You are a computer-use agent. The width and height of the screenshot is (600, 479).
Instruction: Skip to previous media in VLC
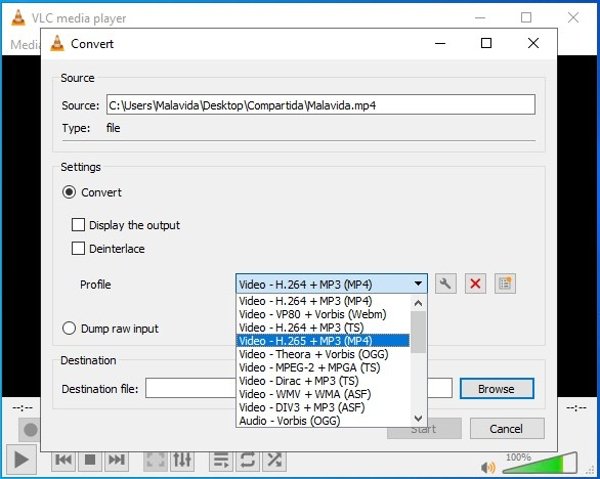64,459
